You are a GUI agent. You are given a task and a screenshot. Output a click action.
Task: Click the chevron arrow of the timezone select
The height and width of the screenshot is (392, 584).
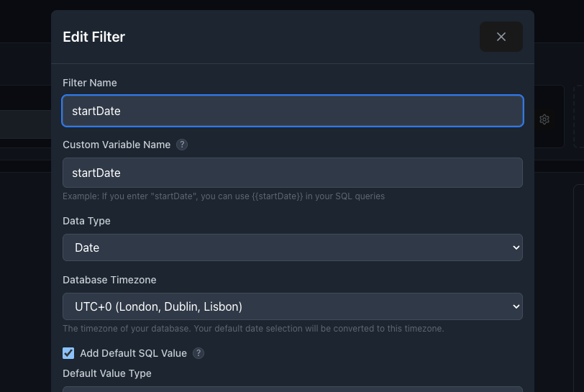[x=515, y=306]
